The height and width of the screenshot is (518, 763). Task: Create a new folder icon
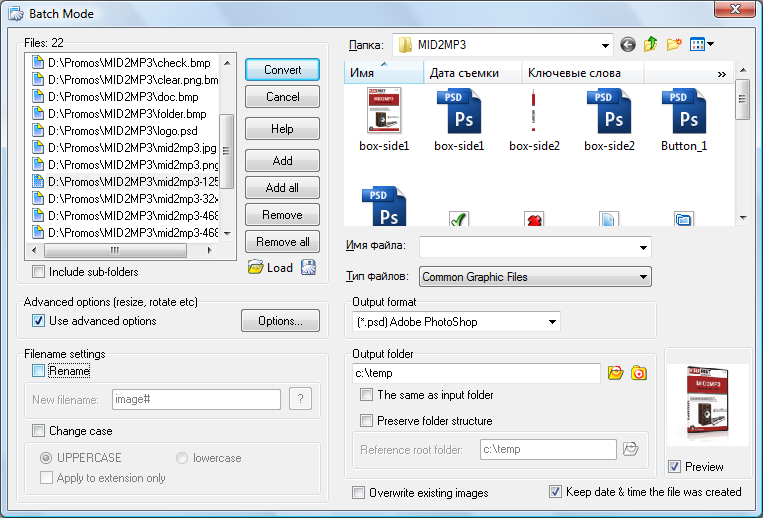coord(675,45)
